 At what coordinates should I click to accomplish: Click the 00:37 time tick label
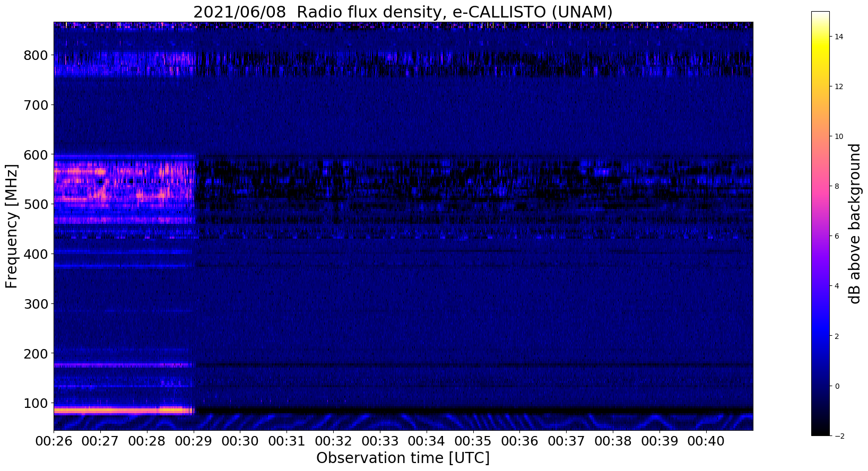pyautogui.click(x=567, y=441)
